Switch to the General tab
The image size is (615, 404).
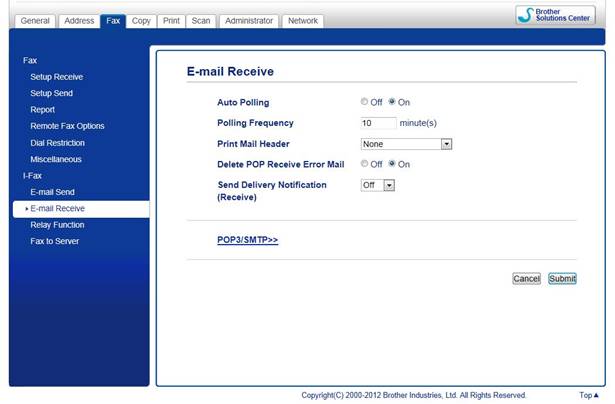34,20
